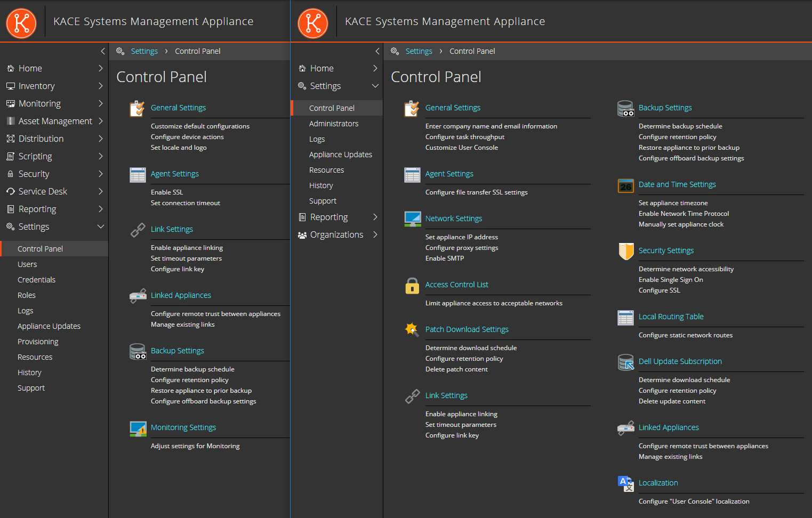Open the Localization link

tap(658, 483)
